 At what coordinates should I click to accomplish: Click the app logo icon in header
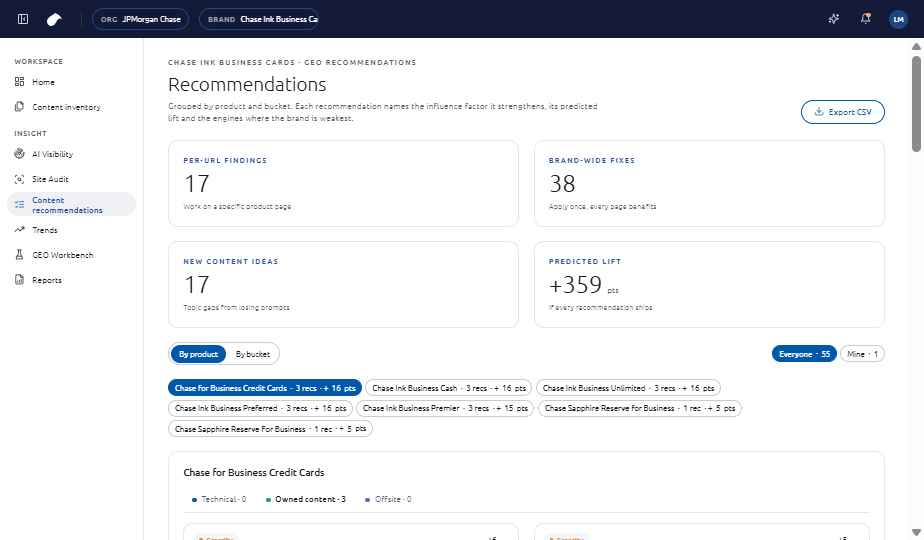(x=54, y=19)
